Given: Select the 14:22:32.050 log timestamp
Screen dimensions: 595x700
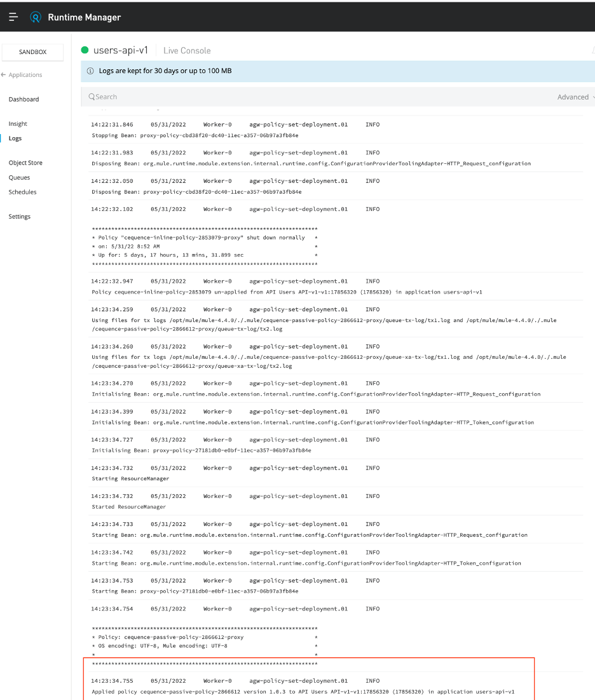Looking at the screenshot, I should (112, 181).
